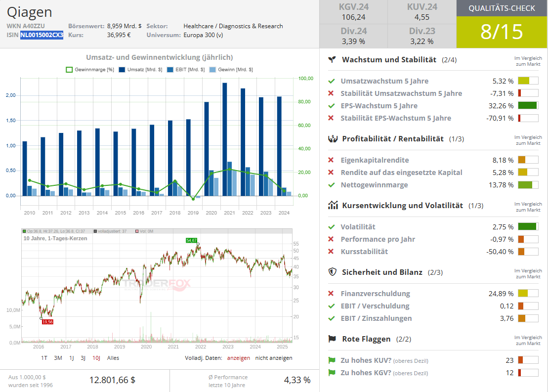Open the Finanzverschuldung metric
The image size is (548, 392).
376,294
